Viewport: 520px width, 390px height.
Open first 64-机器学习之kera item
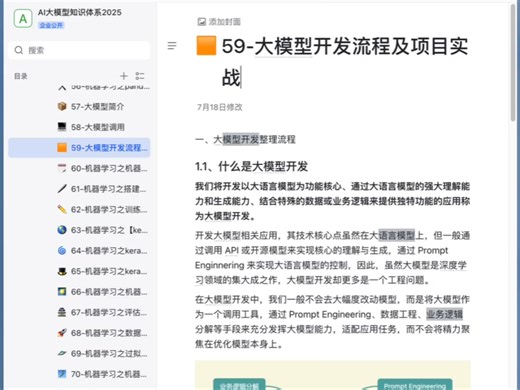tap(109, 251)
